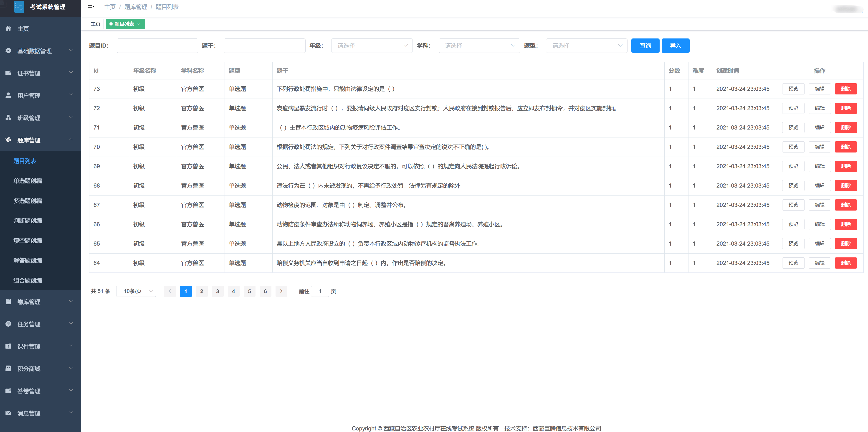Click the 导入 import button

(x=675, y=46)
